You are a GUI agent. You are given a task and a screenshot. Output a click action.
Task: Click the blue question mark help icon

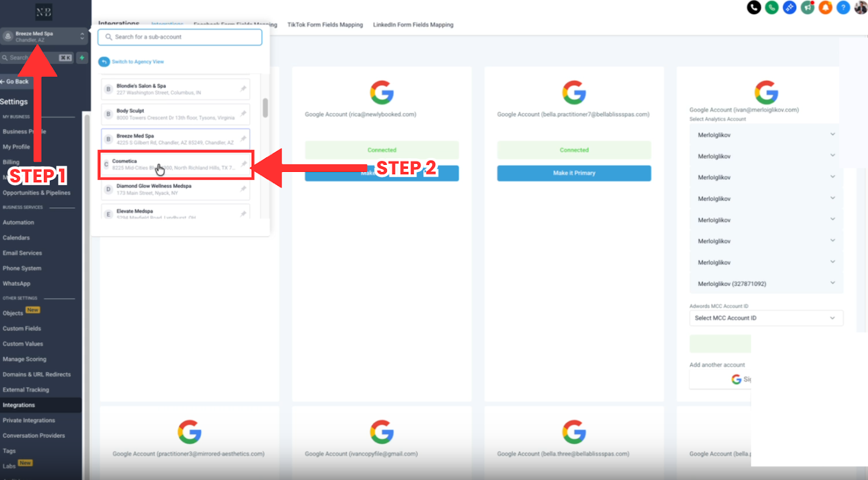(844, 8)
